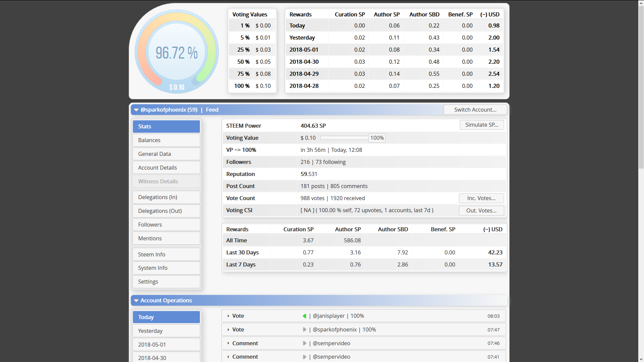Open the Feed link in header
The image size is (644, 362).
pos(212,110)
